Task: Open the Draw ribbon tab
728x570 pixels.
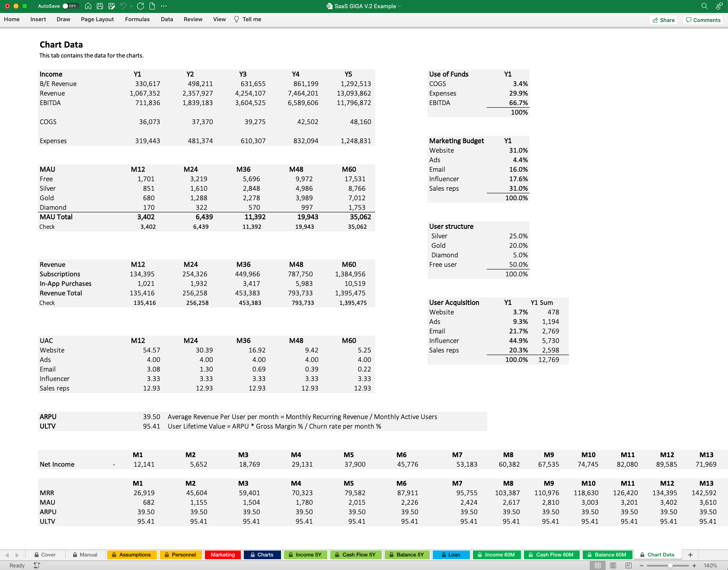Action: pyautogui.click(x=63, y=19)
